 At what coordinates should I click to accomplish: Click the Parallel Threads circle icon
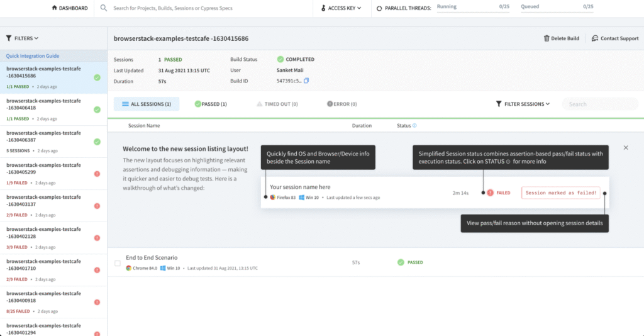pyautogui.click(x=379, y=8)
